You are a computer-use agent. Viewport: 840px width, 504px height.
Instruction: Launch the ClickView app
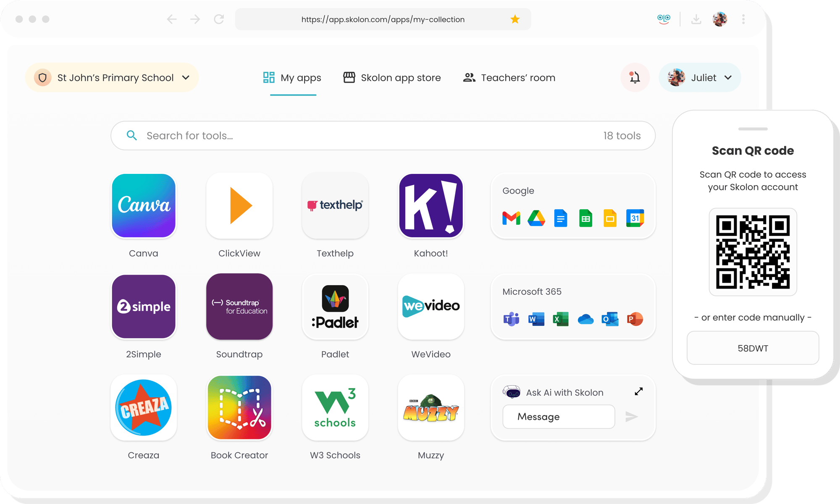[x=239, y=206]
